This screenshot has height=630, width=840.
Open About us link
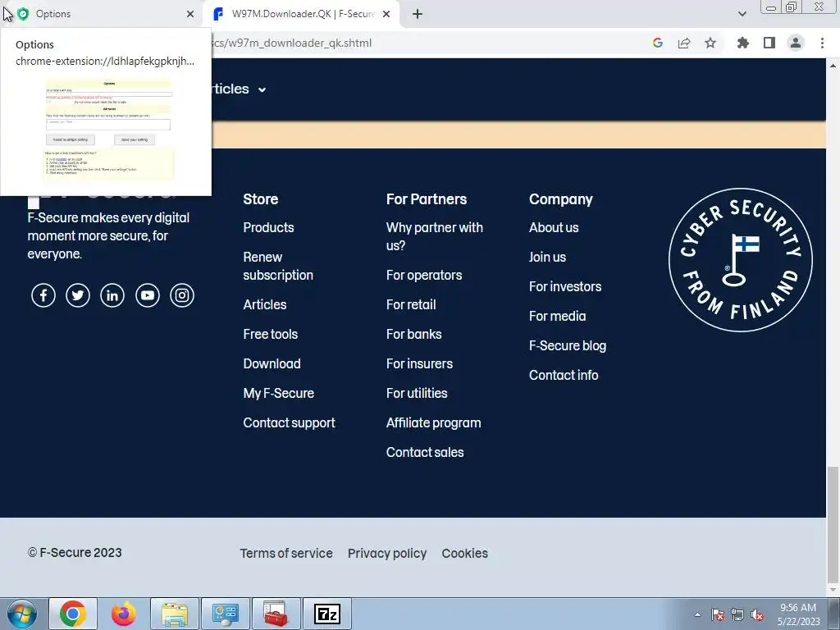click(554, 227)
